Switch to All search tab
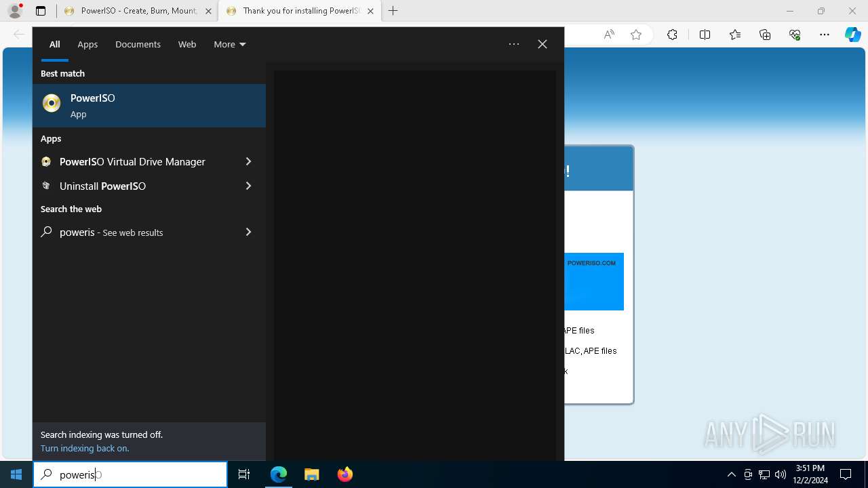 pos(55,44)
